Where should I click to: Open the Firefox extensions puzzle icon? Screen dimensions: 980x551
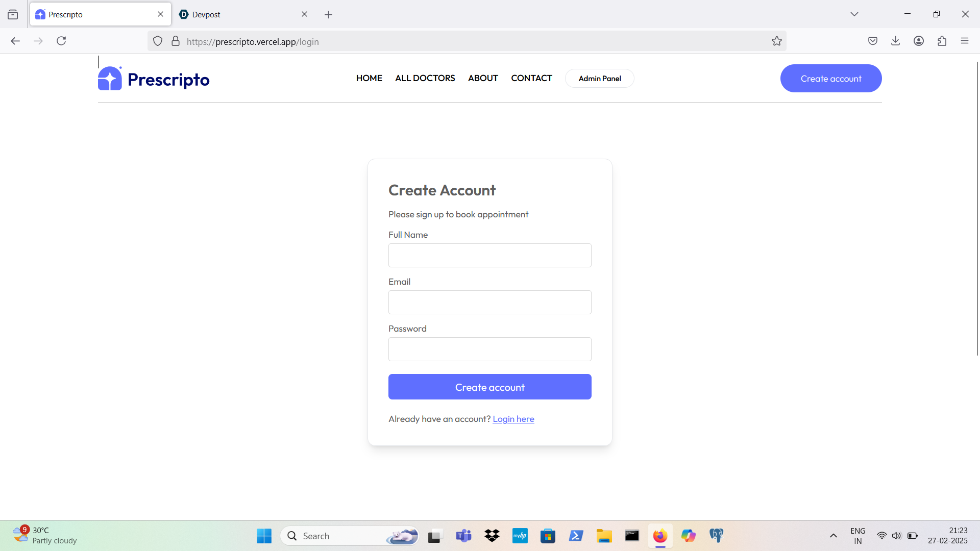[x=942, y=41]
